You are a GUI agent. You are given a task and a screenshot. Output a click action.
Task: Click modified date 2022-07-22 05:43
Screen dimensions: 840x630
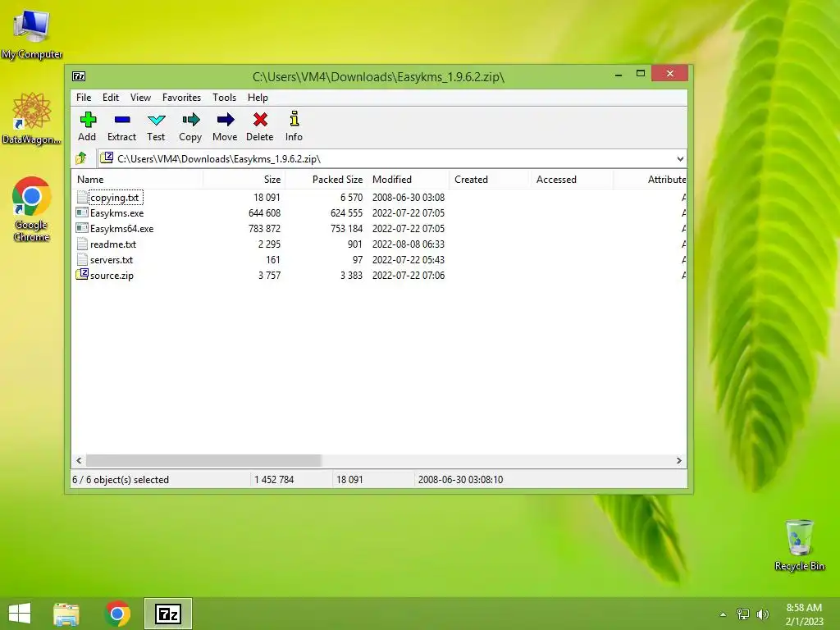pyautogui.click(x=409, y=260)
